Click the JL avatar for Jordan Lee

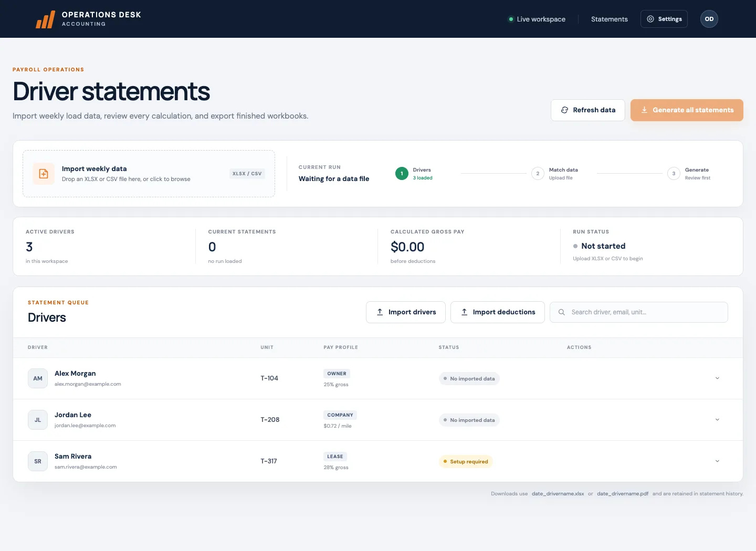point(38,420)
